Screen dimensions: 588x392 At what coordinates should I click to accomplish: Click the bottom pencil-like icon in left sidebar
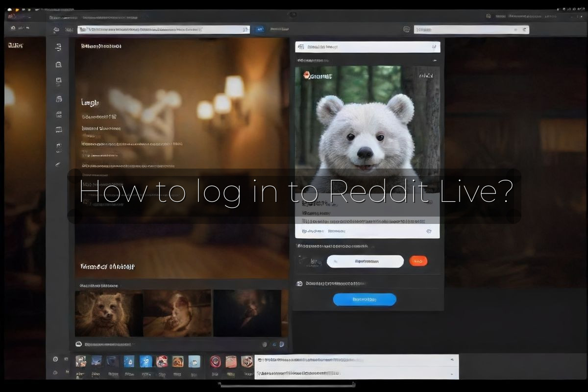(58, 165)
